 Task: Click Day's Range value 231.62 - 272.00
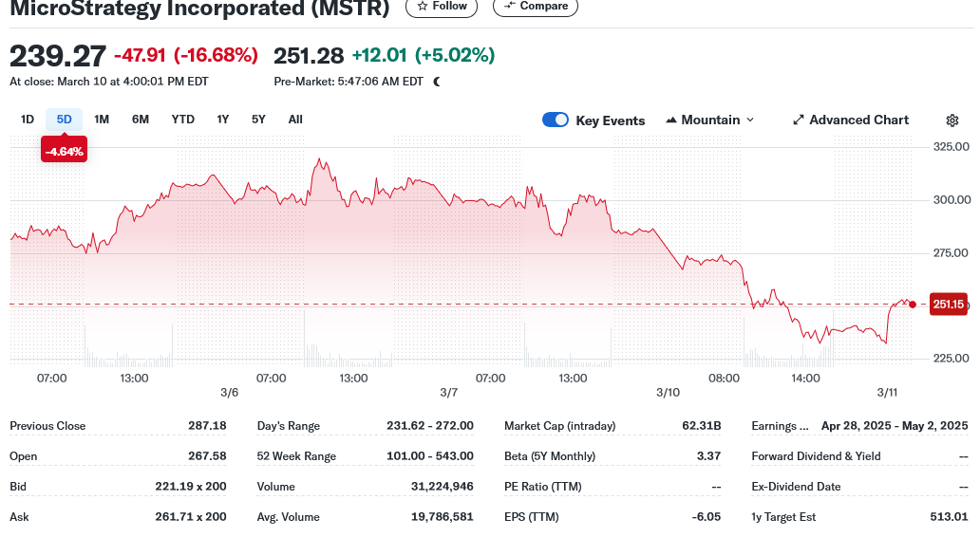(x=430, y=426)
